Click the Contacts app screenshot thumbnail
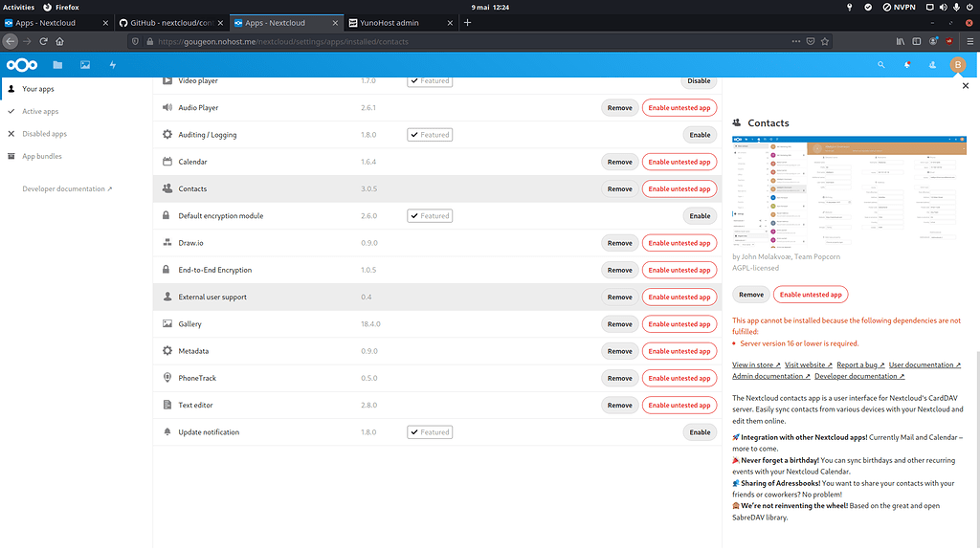Image resolution: width=980 pixels, height=551 pixels. click(x=850, y=191)
